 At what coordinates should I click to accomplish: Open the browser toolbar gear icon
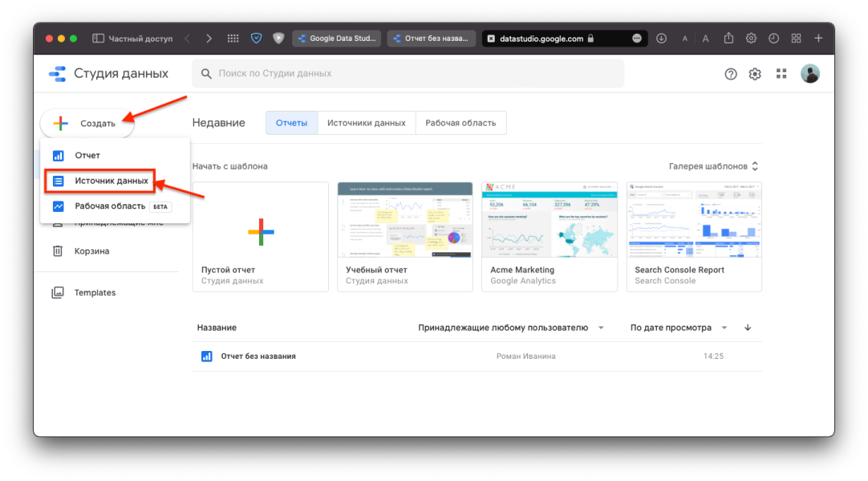(x=751, y=39)
